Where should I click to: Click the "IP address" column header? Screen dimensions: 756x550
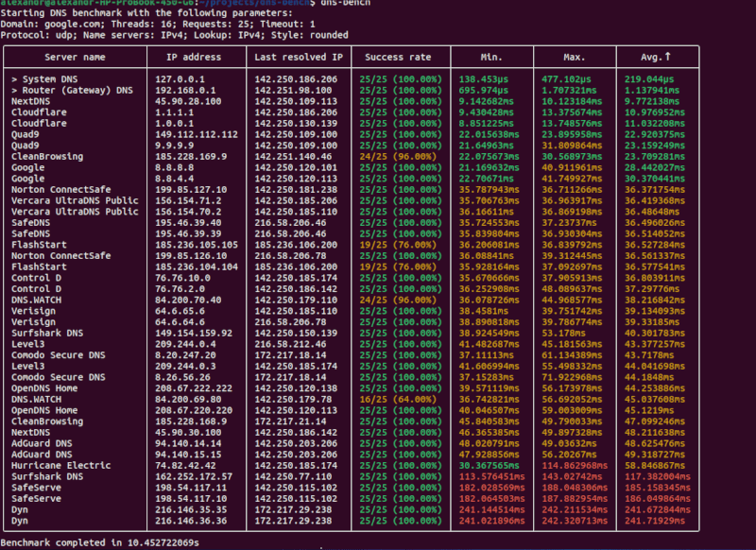[x=185, y=57]
